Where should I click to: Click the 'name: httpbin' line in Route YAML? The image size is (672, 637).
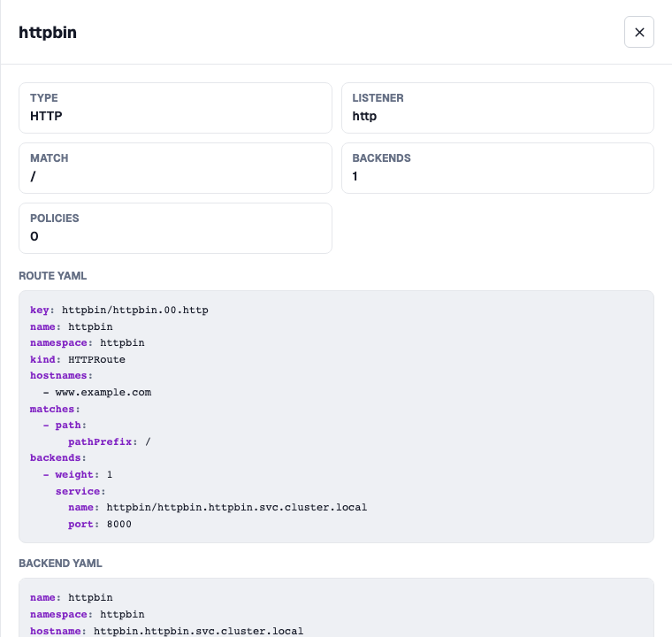[x=72, y=326]
